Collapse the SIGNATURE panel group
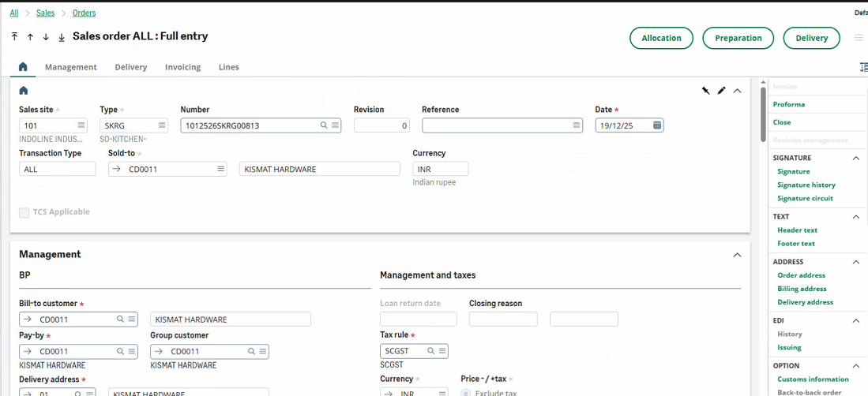 tap(856, 159)
